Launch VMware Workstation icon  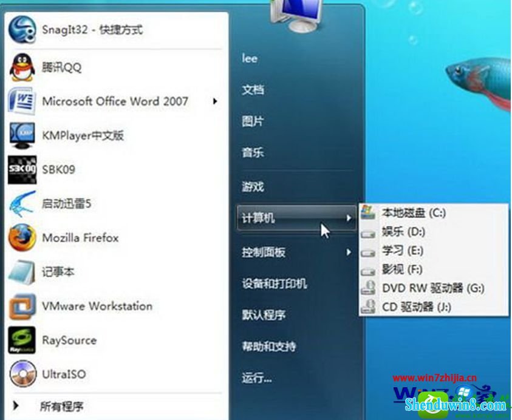click(22, 306)
